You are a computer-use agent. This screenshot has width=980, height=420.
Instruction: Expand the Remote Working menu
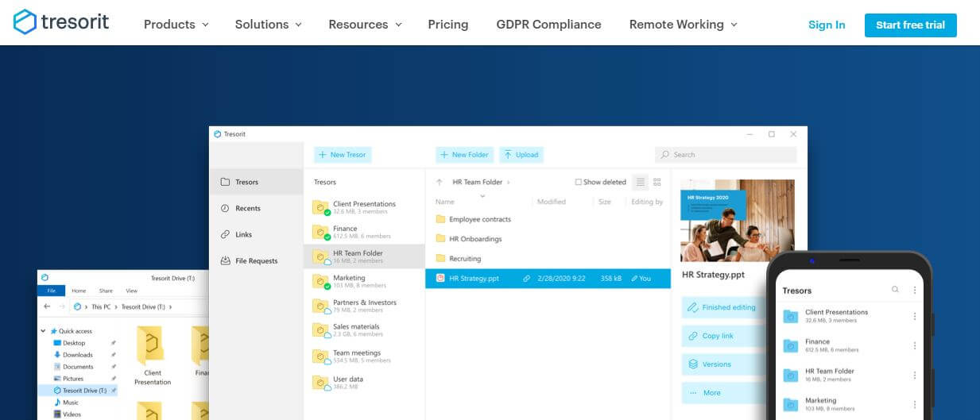[683, 25]
